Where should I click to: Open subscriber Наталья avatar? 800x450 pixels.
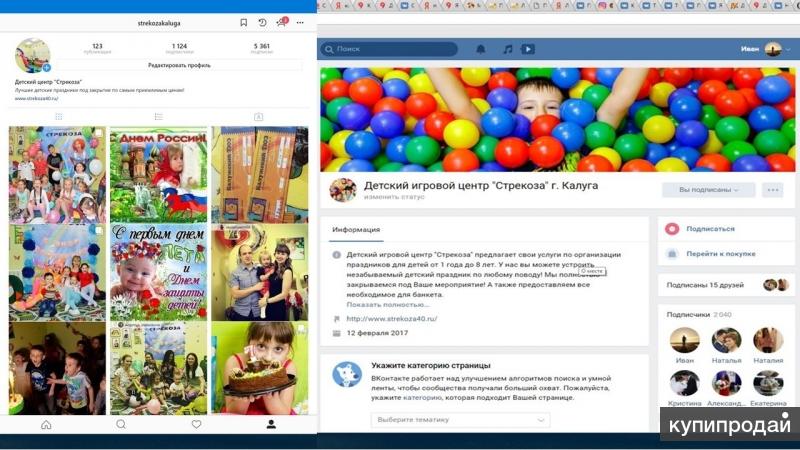point(727,340)
